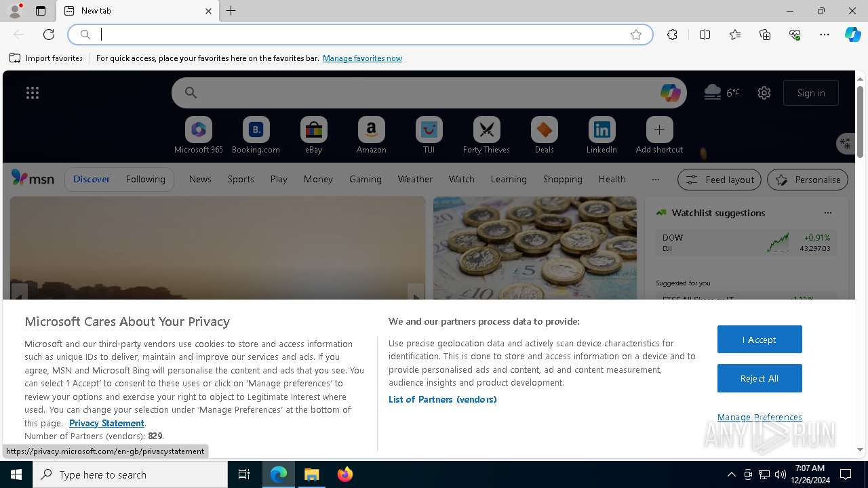The height and width of the screenshot is (488, 868).
Task: Open Windows Start menu
Action: point(16,474)
